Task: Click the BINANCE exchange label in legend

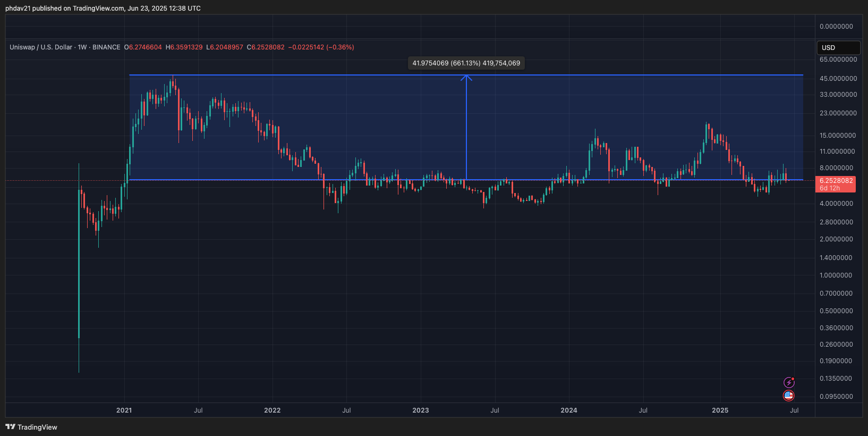Action: click(106, 47)
